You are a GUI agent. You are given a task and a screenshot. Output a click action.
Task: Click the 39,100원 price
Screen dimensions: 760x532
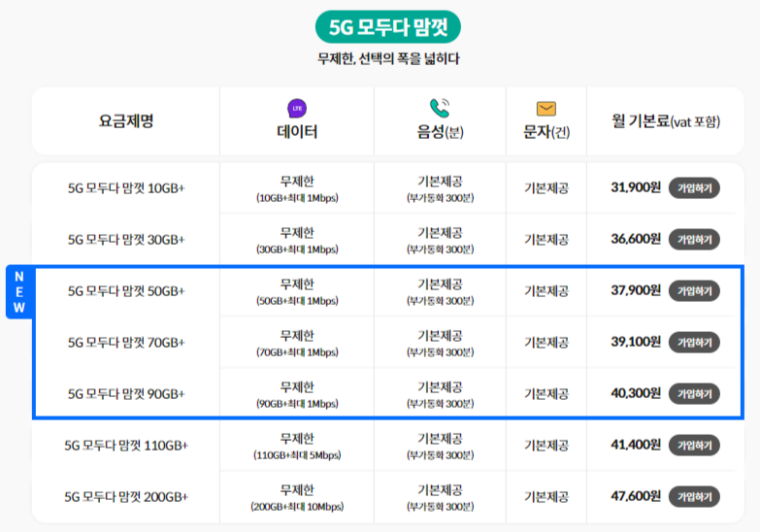pyautogui.click(x=636, y=342)
